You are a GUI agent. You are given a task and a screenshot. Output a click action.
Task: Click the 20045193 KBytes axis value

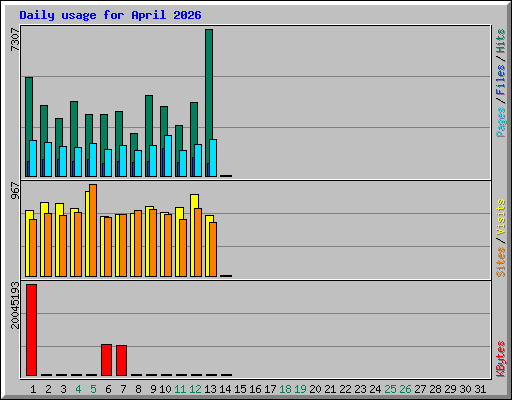coord(15,305)
